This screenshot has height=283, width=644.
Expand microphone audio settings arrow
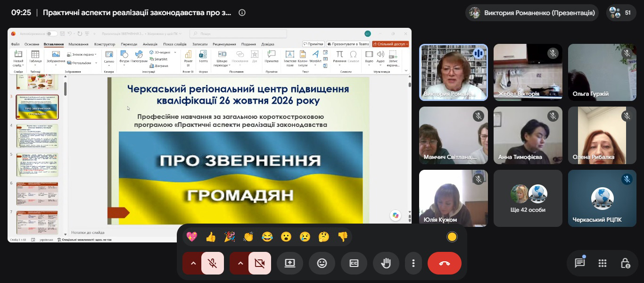[193, 263]
